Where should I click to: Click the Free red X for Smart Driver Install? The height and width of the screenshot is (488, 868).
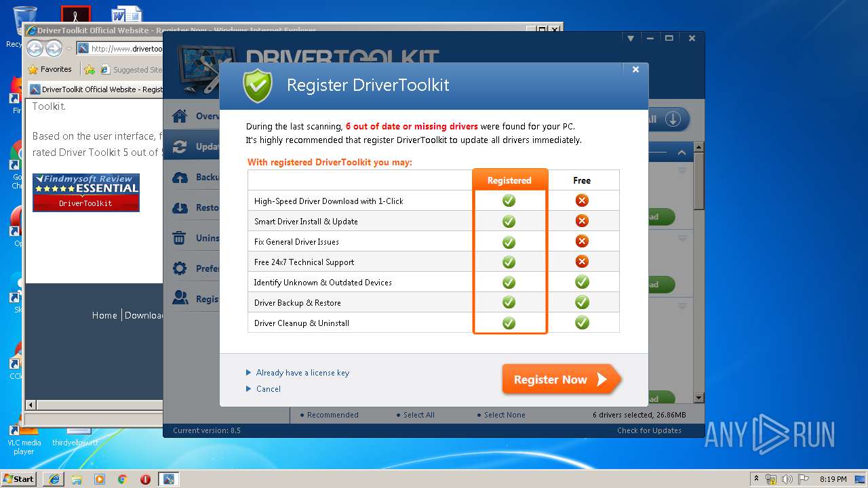pyautogui.click(x=582, y=221)
